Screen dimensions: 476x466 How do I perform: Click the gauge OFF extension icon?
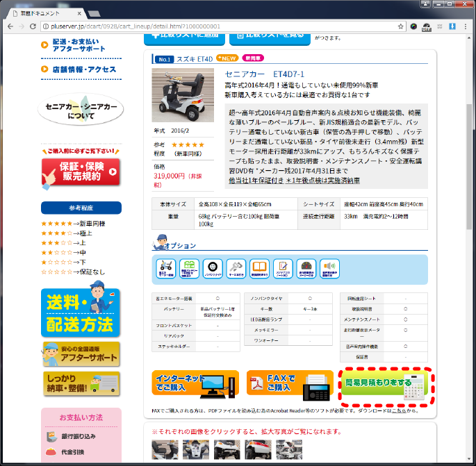pyautogui.click(x=427, y=27)
